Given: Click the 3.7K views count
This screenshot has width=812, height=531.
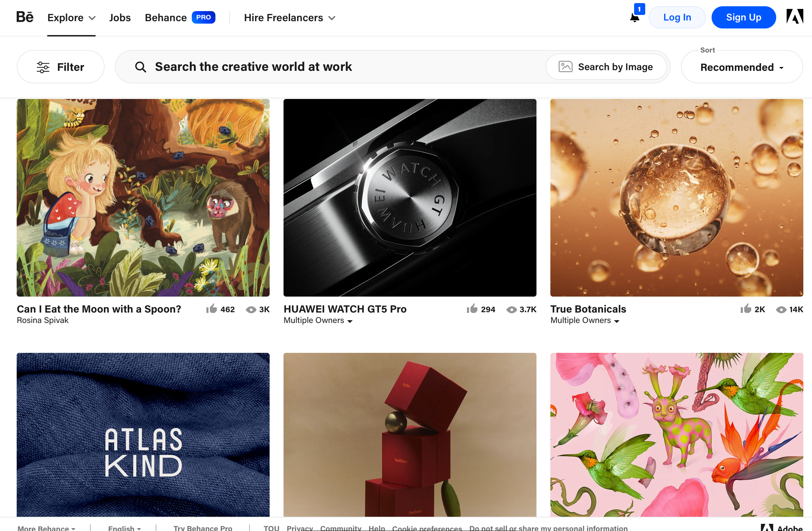Looking at the screenshot, I should (528, 309).
